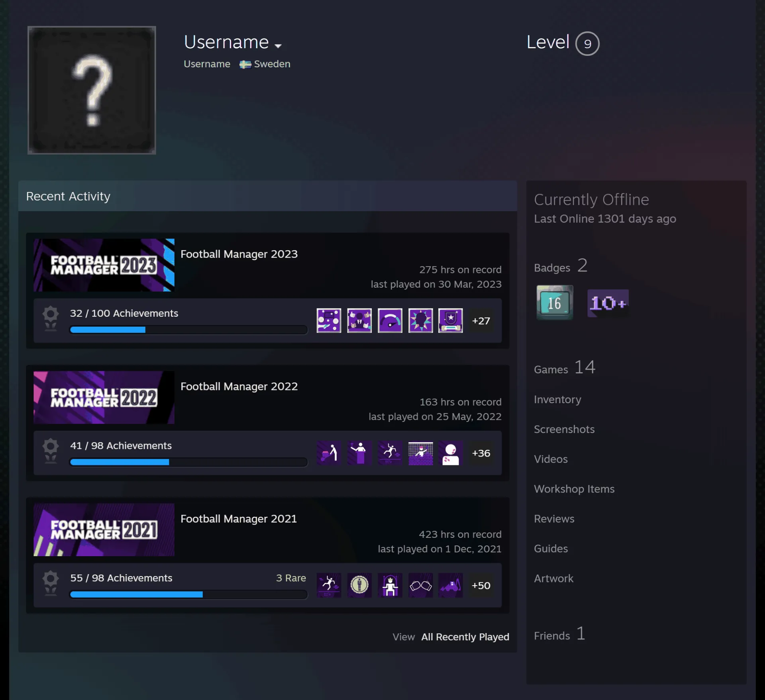
Task: Open the net goal achievement icon in FM 2022
Action: click(420, 453)
